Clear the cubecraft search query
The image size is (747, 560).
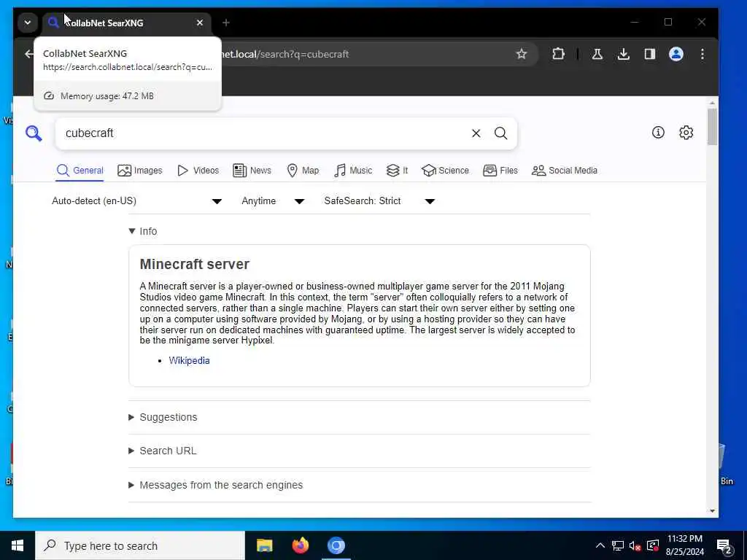(x=476, y=133)
